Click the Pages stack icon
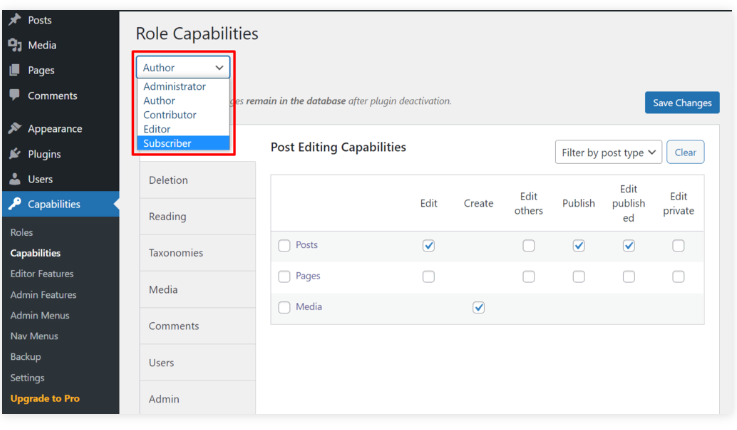This screenshot has width=737, height=430. (x=15, y=70)
